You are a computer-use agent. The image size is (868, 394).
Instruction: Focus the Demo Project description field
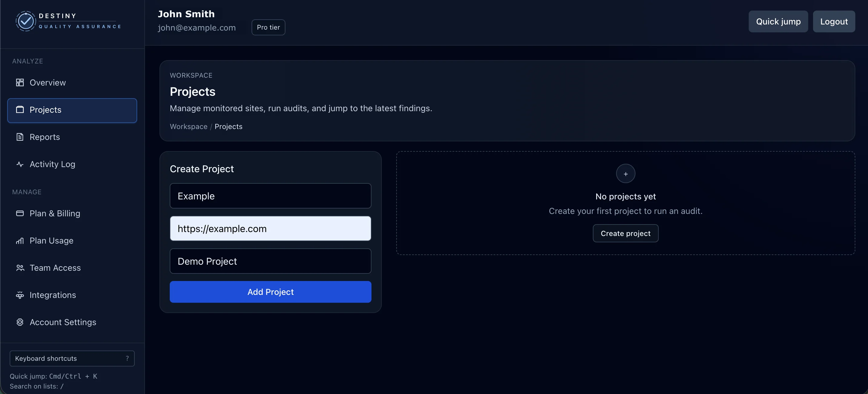click(270, 261)
